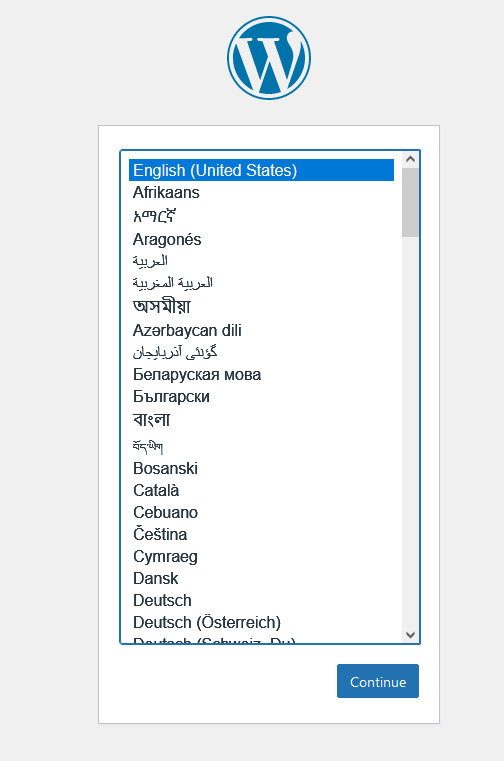This screenshot has width=504, height=761.
Task: Pick the Tibetan language entry
Action: tap(261, 445)
